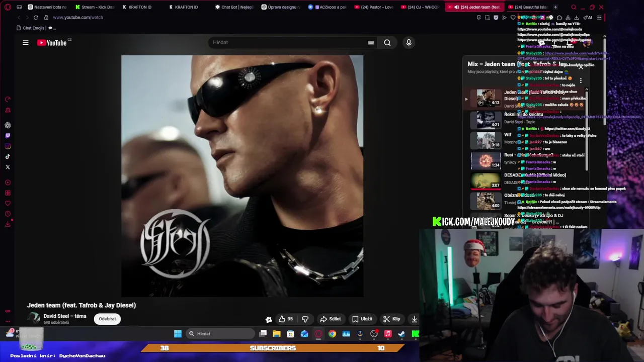This screenshot has width=644, height=362.
Task: Open the TikTok icon in Opera sidebar
Action: (x=8, y=156)
